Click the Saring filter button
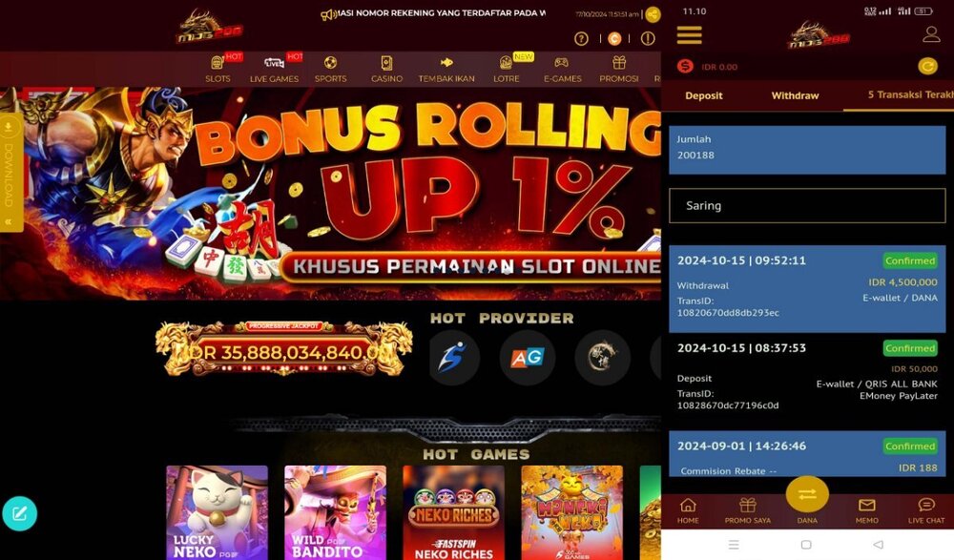Screen dimensions: 954x560 [x=807, y=205]
